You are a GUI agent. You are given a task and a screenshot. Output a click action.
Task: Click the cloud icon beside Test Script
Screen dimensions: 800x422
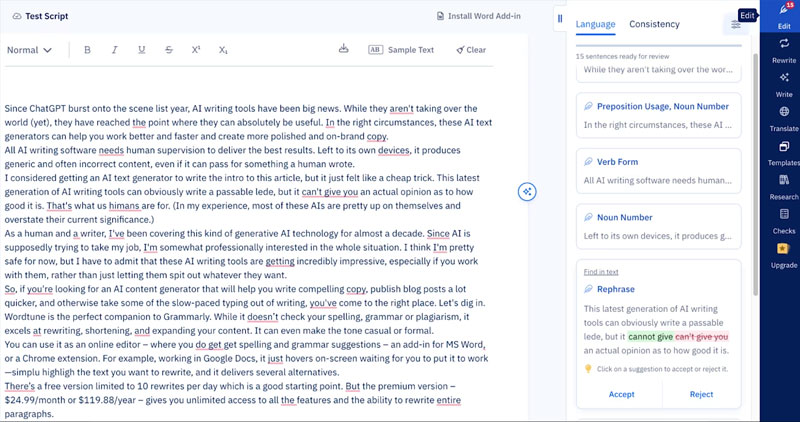[17, 16]
